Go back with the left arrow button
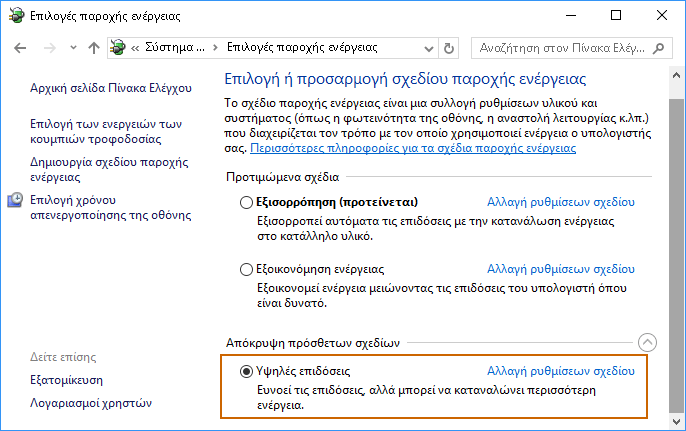The image size is (686, 431). [x=20, y=48]
